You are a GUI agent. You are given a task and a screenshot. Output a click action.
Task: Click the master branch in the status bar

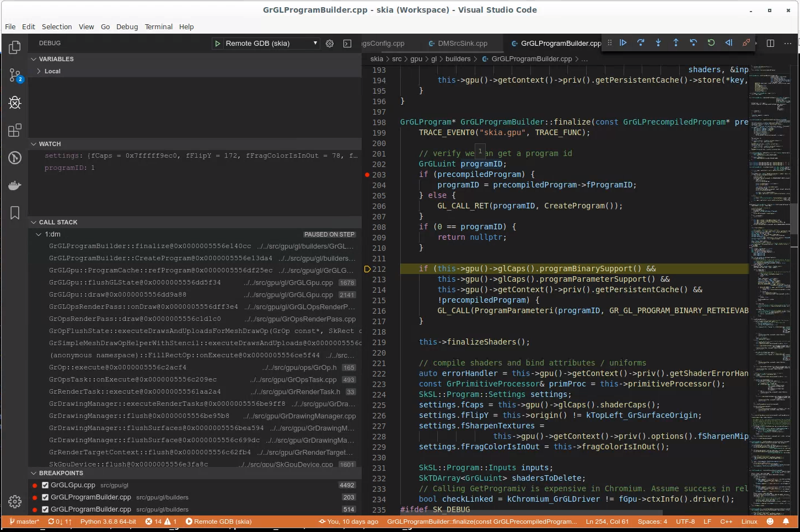click(24, 522)
